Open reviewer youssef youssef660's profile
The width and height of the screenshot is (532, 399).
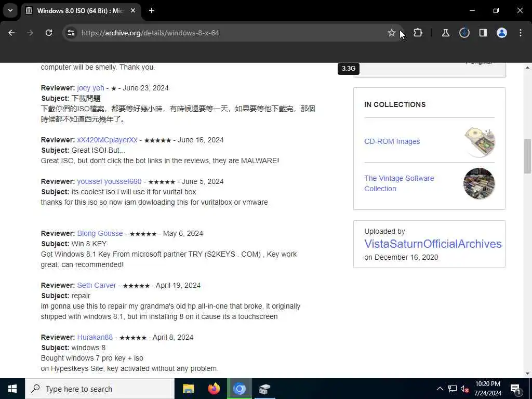[x=109, y=181]
